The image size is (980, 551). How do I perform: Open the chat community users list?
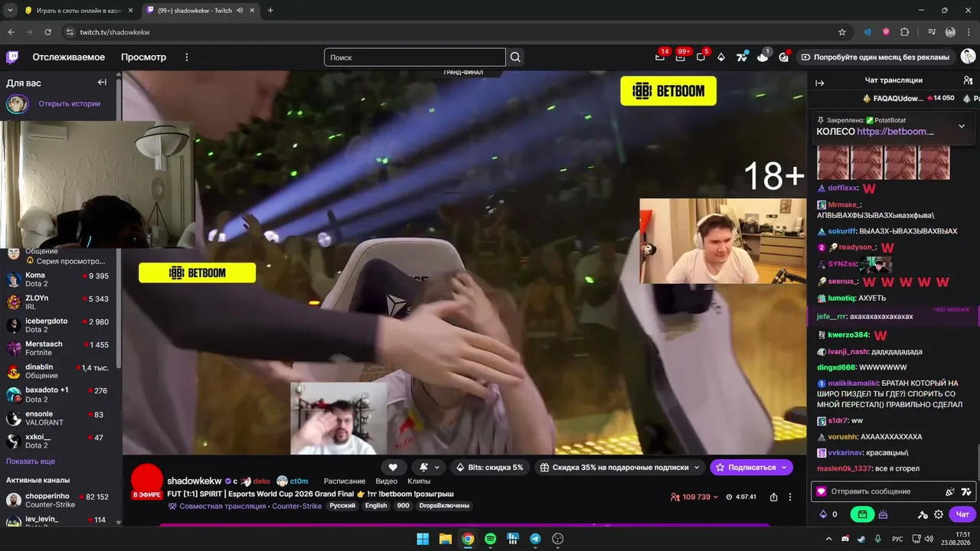point(968,80)
